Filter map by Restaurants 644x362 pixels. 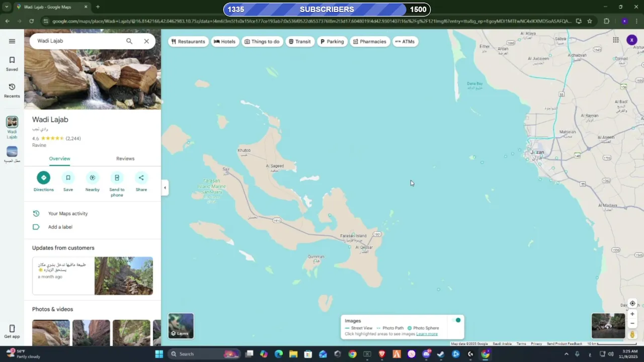tap(188, 42)
